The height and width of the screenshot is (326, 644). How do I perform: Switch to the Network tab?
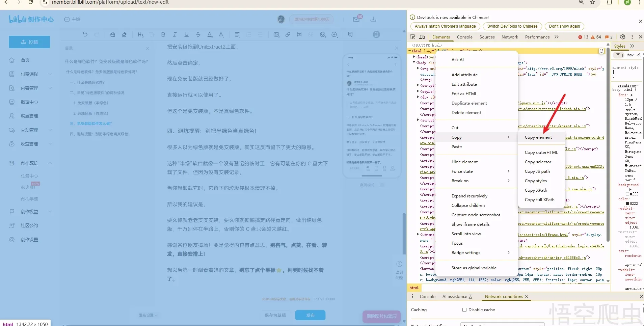(510, 37)
